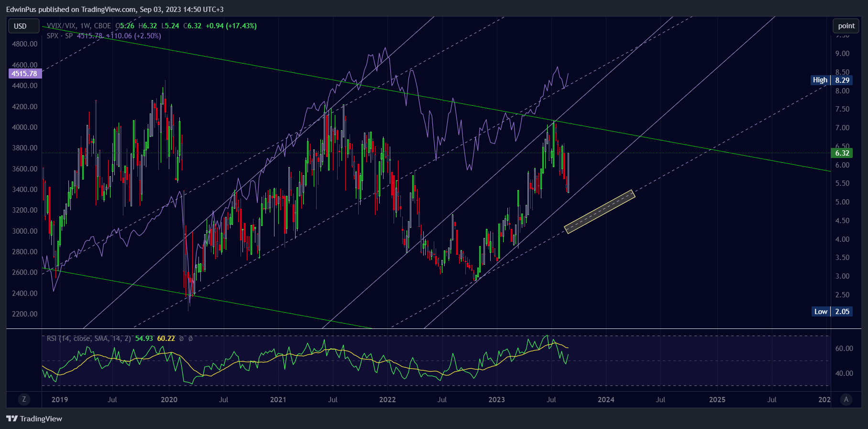Click the 2019 time axis label
Viewport: 868px width, 429px height.
pyautogui.click(x=60, y=399)
